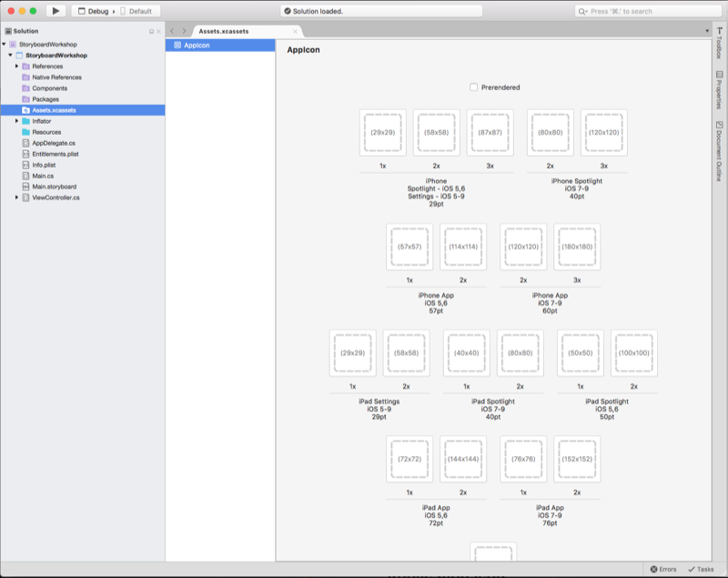The height and width of the screenshot is (578, 728).
Task: Click the Toolbox side tab
Action: [x=721, y=44]
